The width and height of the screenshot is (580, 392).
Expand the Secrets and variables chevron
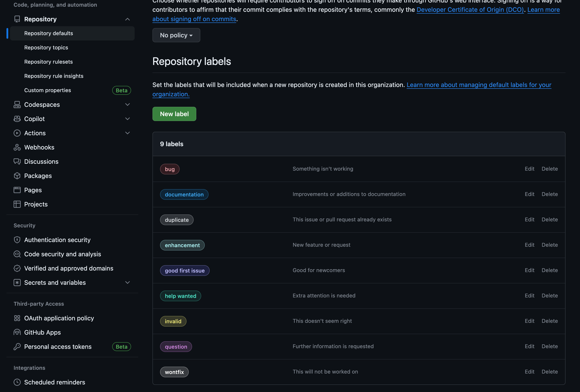tap(127, 283)
